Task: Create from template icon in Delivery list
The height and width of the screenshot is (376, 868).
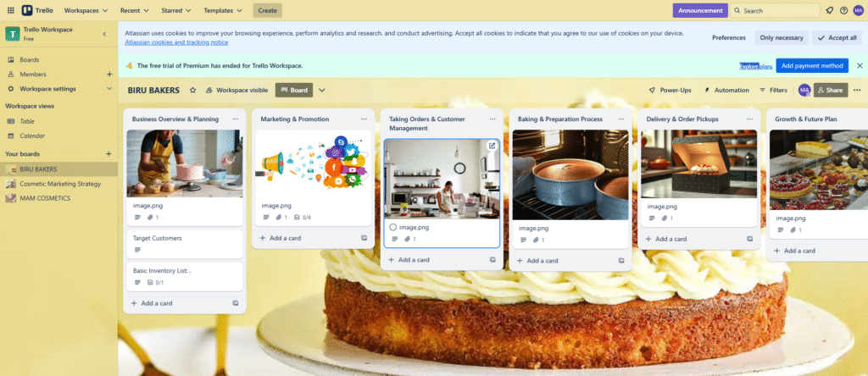Action: point(749,239)
